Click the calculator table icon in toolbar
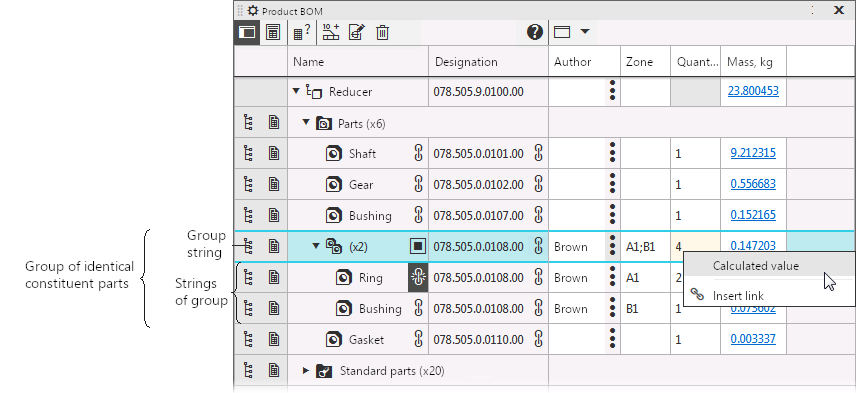 pos(272,32)
